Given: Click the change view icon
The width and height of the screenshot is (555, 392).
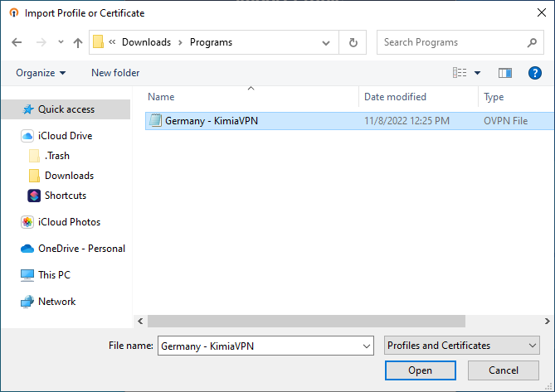Looking at the screenshot, I should [x=460, y=73].
